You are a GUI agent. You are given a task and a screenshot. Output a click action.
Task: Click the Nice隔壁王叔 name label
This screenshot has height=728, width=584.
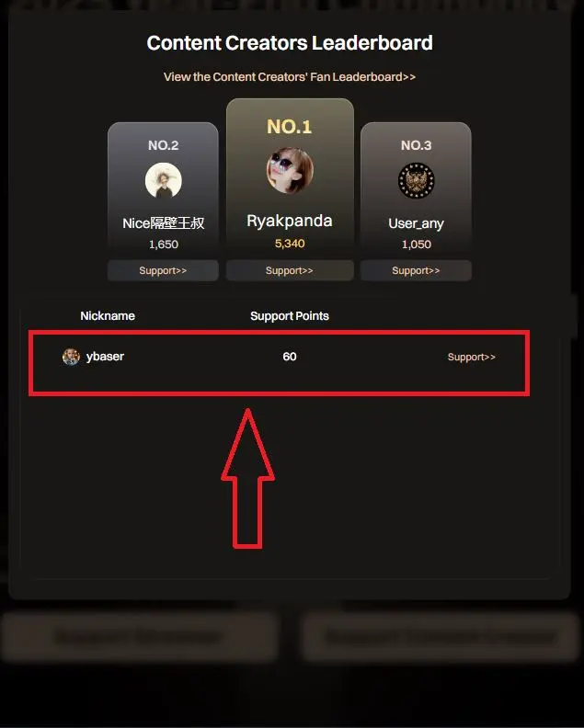tap(163, 223)
